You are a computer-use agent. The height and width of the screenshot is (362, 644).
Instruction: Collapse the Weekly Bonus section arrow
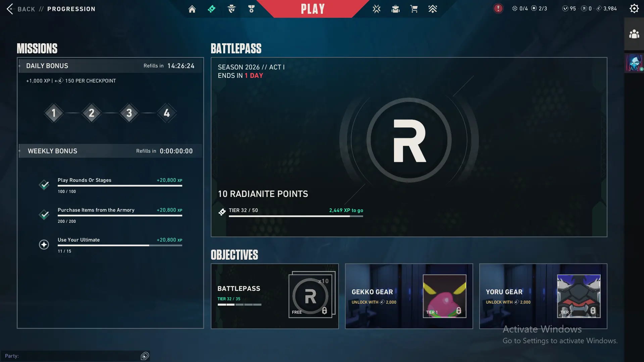coord(19,151)
